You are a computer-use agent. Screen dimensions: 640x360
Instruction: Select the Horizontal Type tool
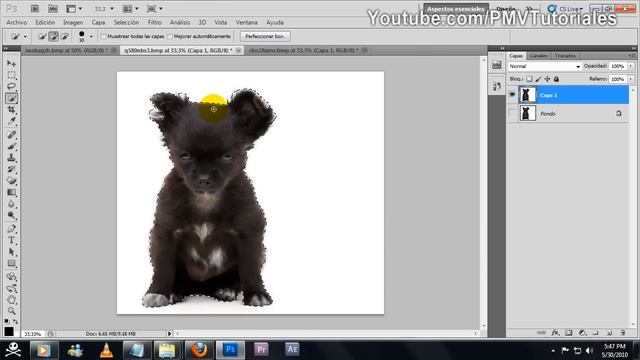pyautogui.click(x=11, y=240)
